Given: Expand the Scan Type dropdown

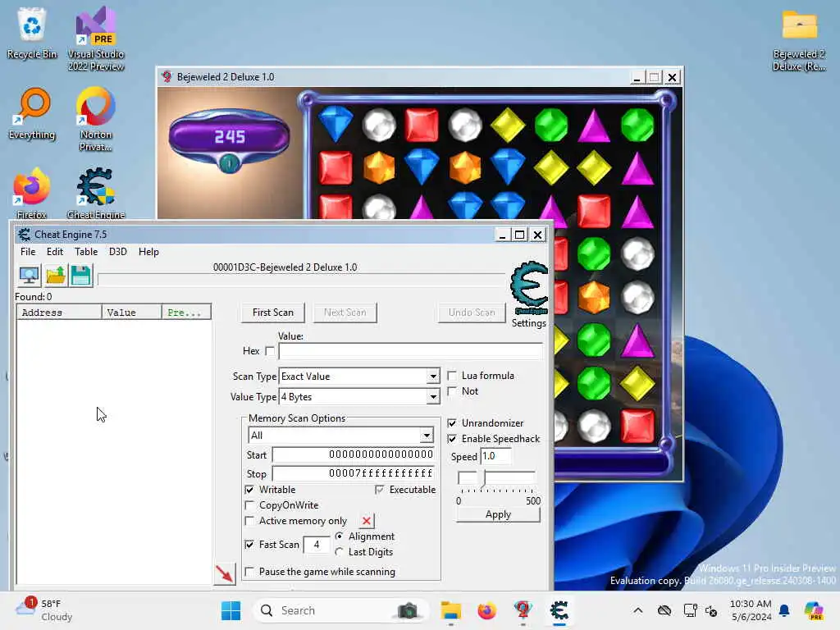Looking at the screenshot, I should click(x=433, y=377).
